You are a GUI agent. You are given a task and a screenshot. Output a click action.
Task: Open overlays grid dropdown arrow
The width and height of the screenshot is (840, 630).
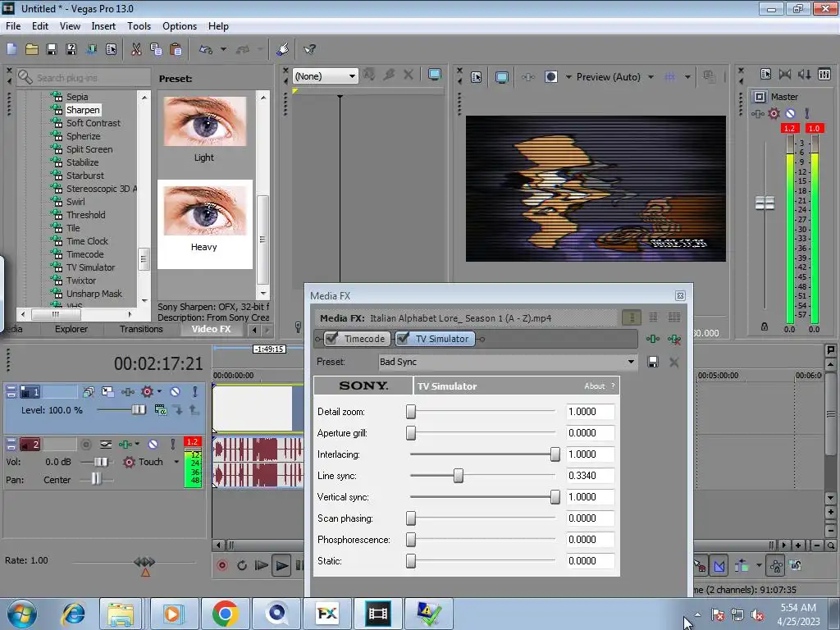click(687, 77)
